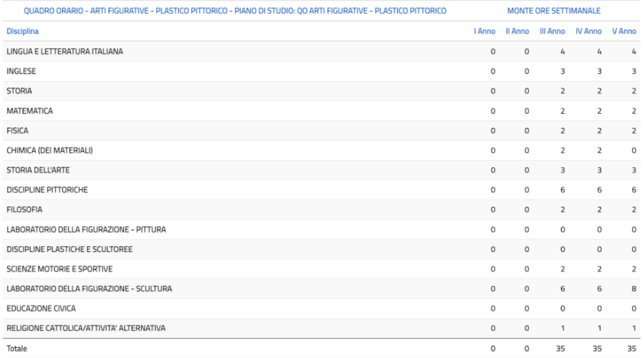Viewport: 644px width, 358px height.
Task: Click the I Anno column header
Action: [484, 31]
